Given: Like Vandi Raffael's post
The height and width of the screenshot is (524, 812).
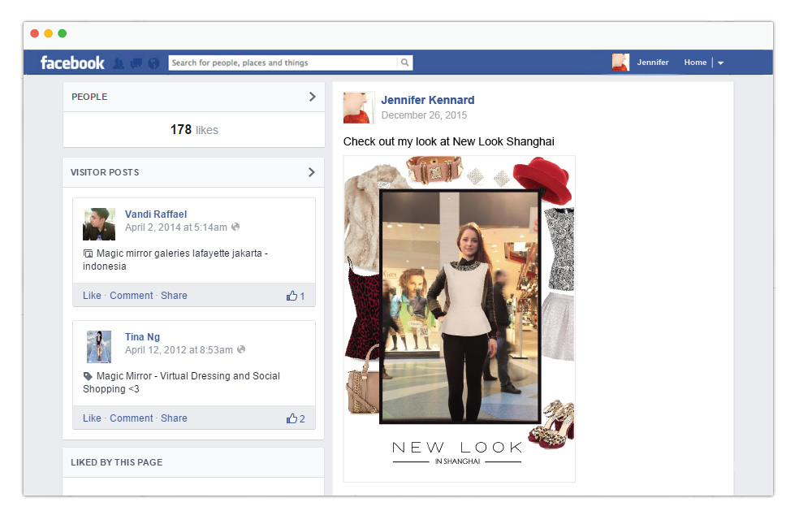Looking at the screenshot, I should pos(93,296).
